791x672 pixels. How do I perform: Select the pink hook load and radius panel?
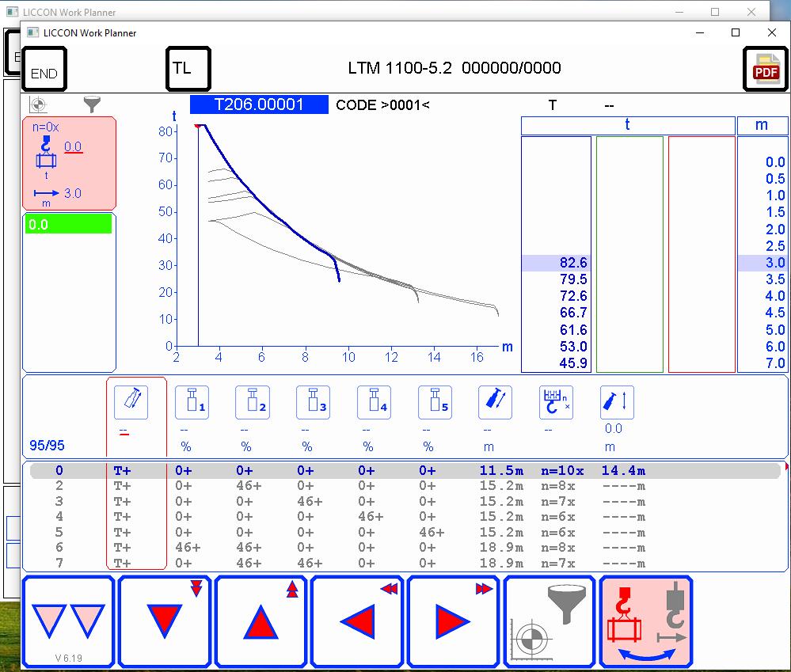coord(69,163)
